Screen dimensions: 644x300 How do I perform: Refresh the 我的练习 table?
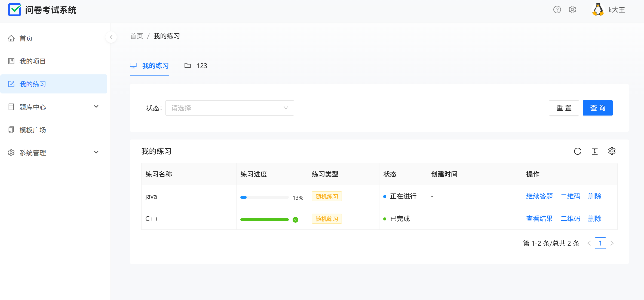tap(577, 151)
